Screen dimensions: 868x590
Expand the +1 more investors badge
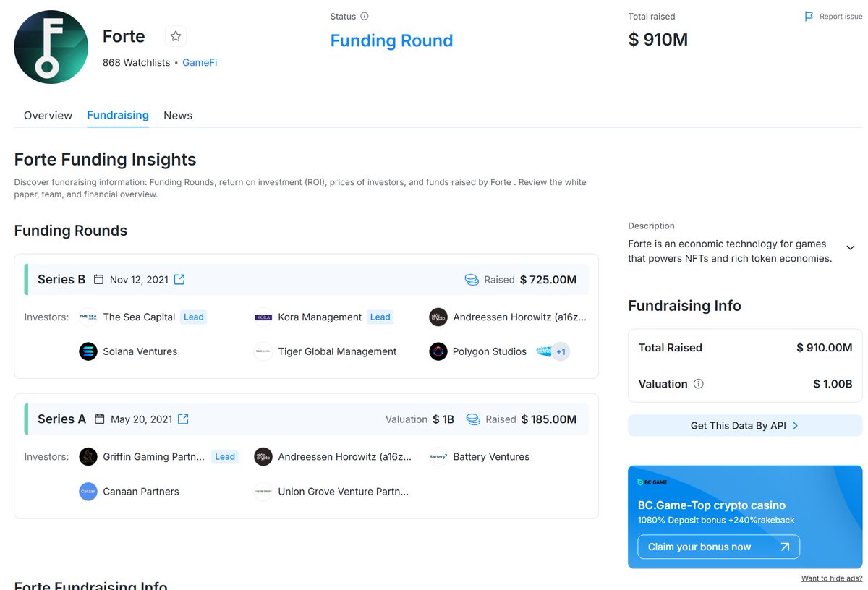(561, 352)
